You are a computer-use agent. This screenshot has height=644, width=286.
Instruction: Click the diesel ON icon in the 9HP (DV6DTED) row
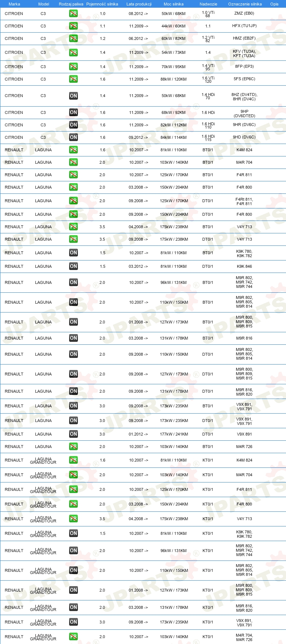pyautogui.click(x=73, y=112)
